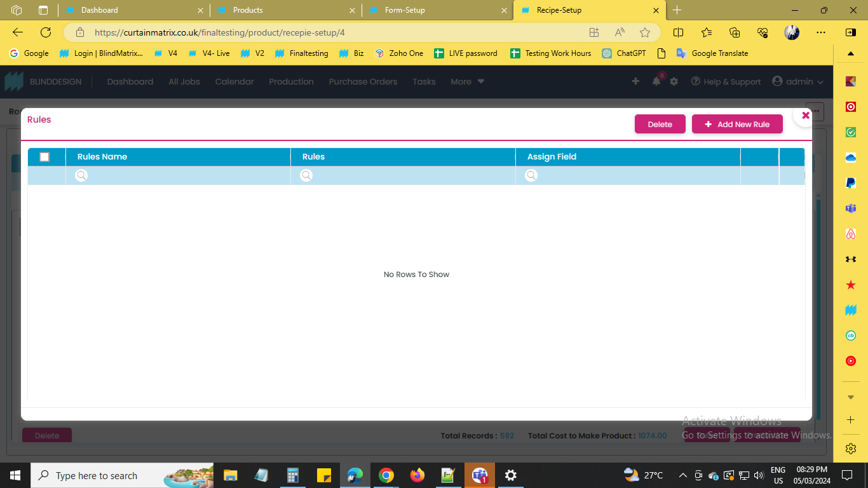Click the Rules Name column header

click(102, 157)
